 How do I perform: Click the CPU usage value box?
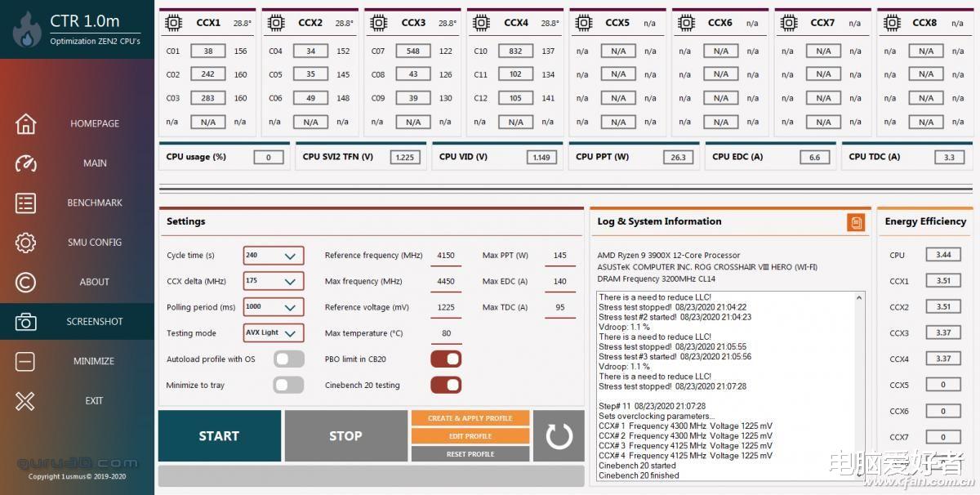(269, 158)
